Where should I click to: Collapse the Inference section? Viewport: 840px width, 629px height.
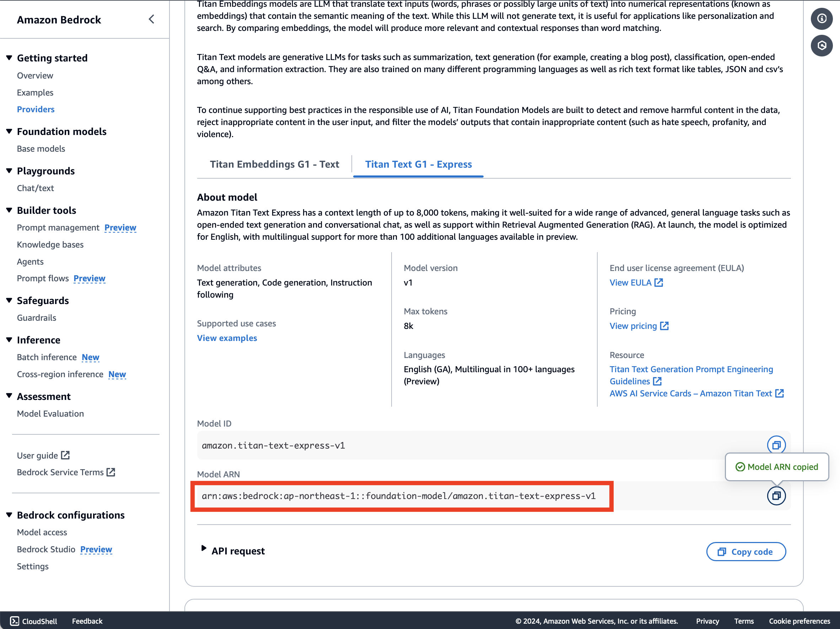pos(9,340)
